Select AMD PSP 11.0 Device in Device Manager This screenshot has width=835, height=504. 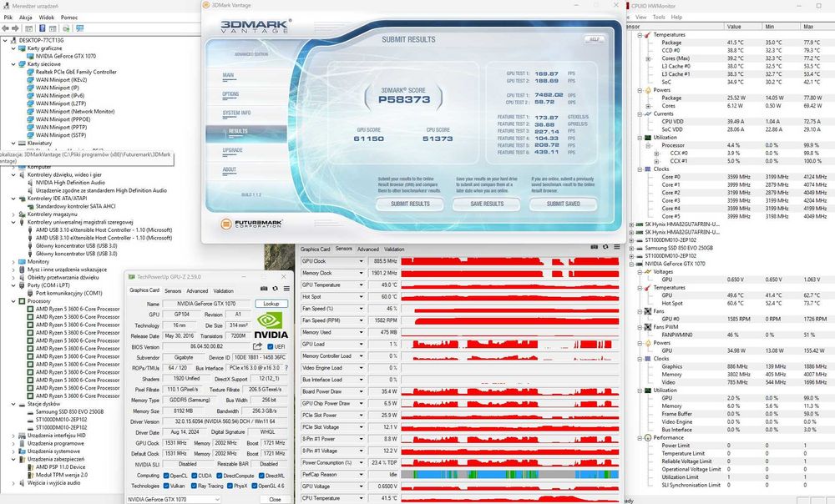click(x=60, y=466)
